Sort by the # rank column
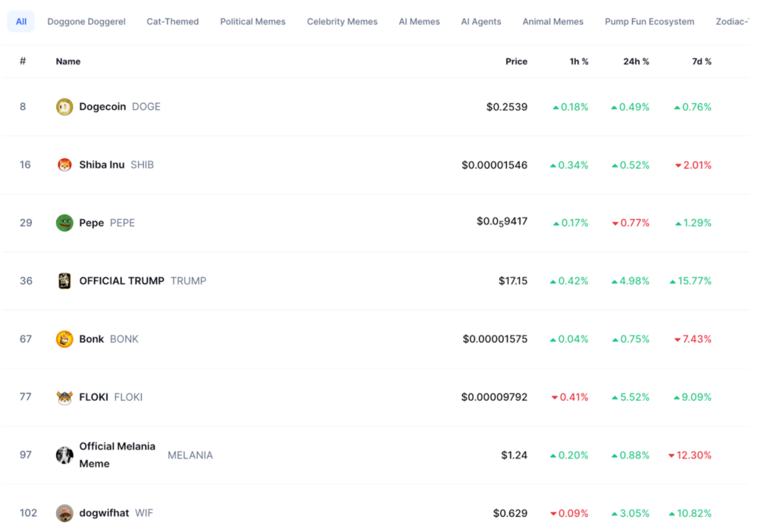776x532 pixels. pyautogui.click(x=23, y=61)
